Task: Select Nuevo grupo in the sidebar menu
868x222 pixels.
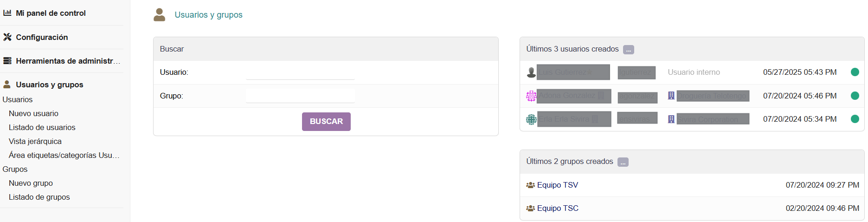Action: (x=31, y=183)
